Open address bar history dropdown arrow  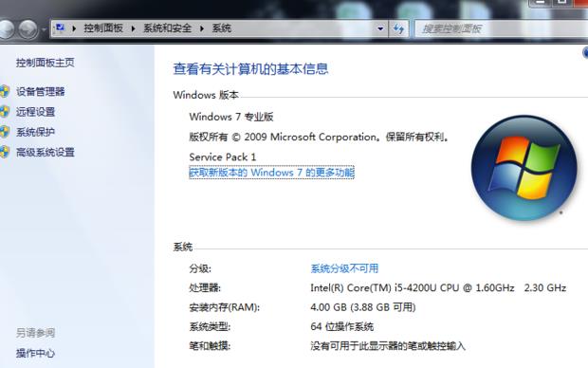coord(380,28)
